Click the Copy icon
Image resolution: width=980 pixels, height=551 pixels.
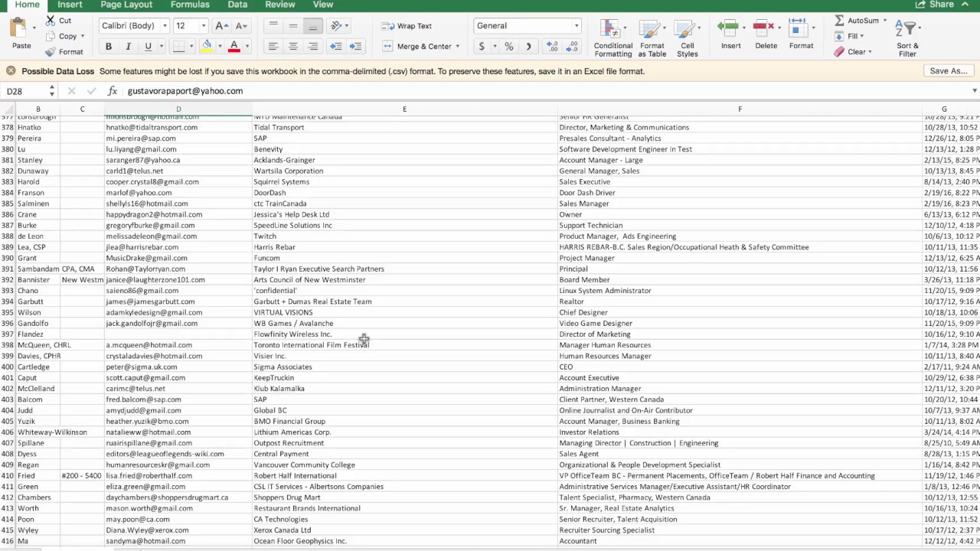50,36
